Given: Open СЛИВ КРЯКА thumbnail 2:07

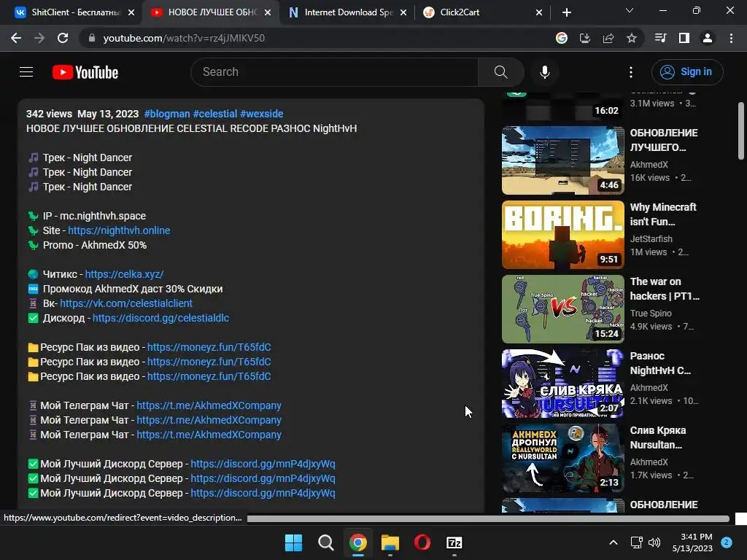Looking at the screenshot, I should tap(562, 384).
